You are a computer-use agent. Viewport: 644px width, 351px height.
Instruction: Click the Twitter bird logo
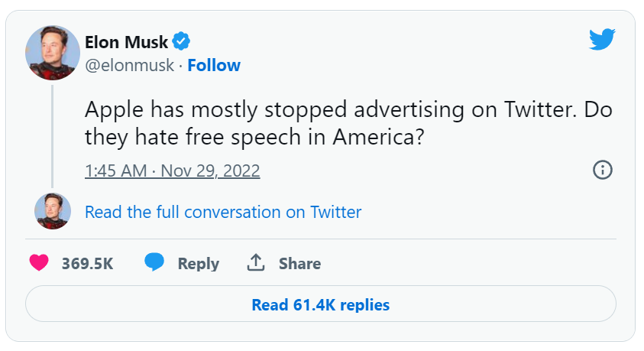point(601,39)
